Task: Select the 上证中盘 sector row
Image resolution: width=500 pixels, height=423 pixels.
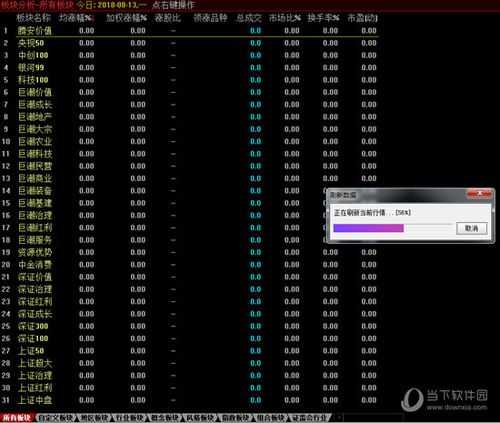Action: click(x=190, y=400)
